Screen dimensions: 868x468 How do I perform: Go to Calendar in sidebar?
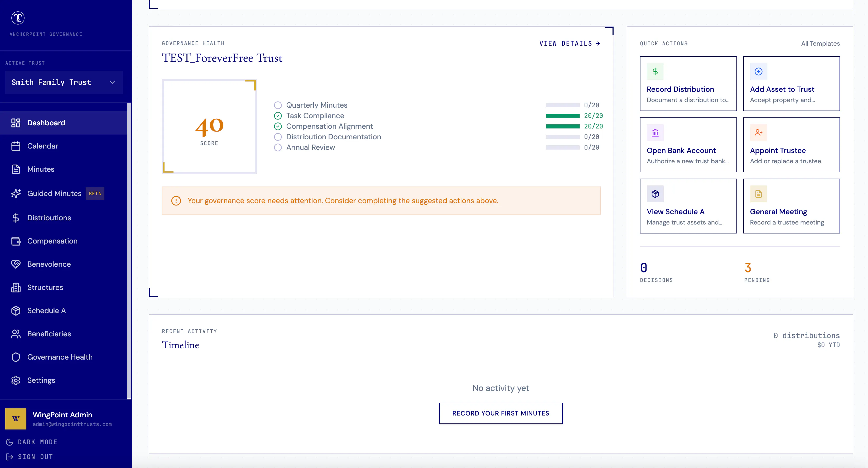tap(63, 146)
